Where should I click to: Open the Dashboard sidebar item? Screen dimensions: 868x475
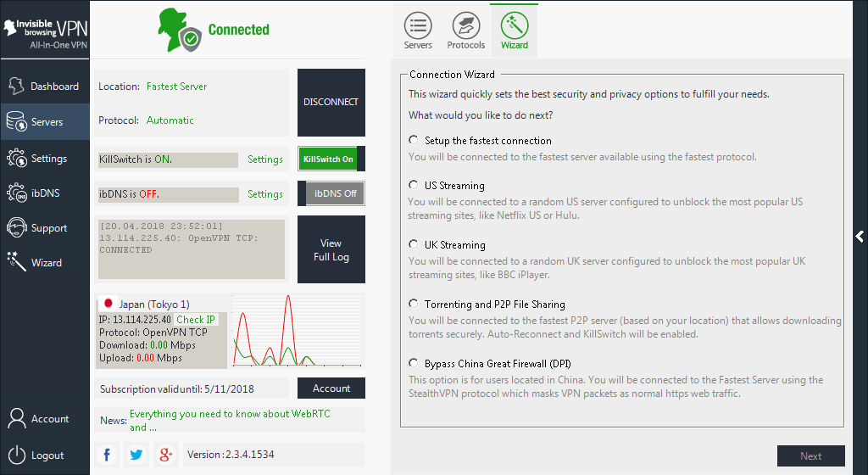click(x=44, y=87)
